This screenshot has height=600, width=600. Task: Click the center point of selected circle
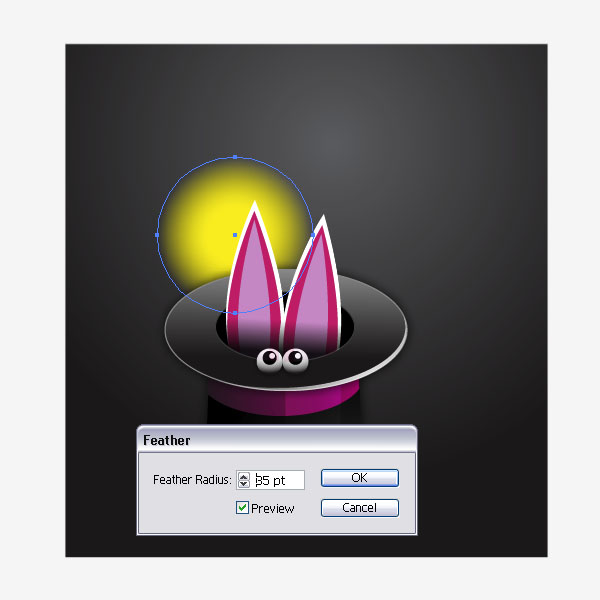[235, 235]
